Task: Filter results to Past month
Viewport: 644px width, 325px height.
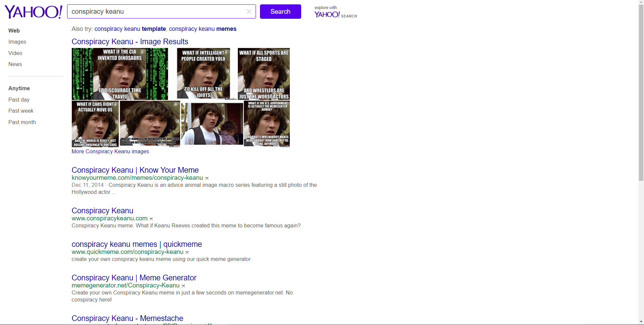Action: pyautogui.click(x=22, y=122)
